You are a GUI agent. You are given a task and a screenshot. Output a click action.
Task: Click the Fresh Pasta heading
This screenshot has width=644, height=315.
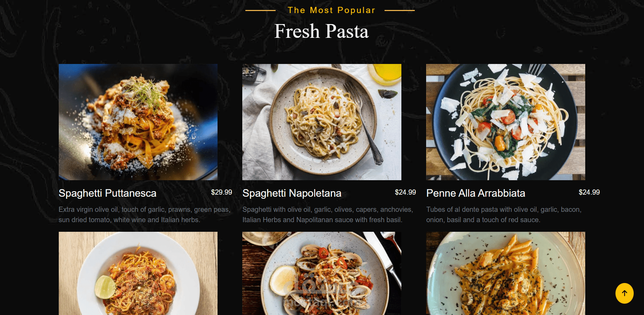tap(321, 31)
